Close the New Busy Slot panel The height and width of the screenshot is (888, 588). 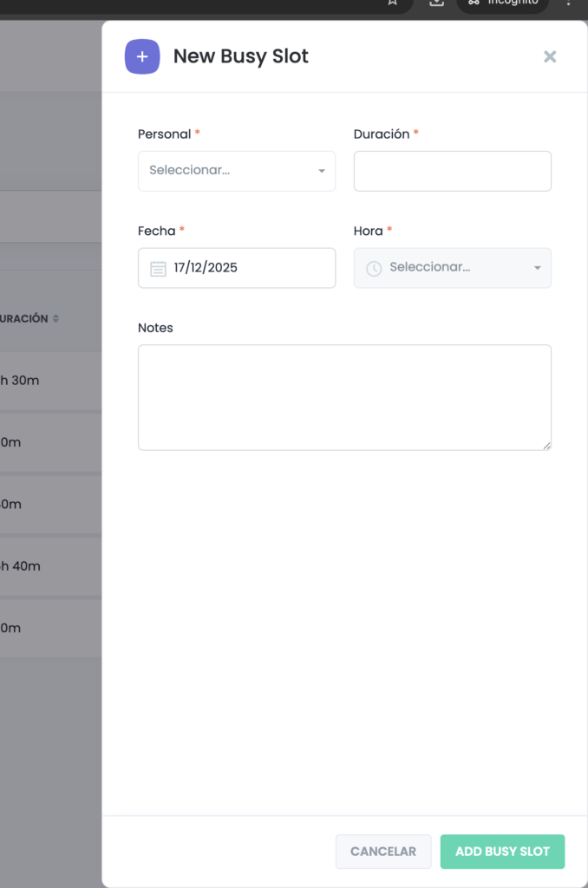[x=550, y=57]
